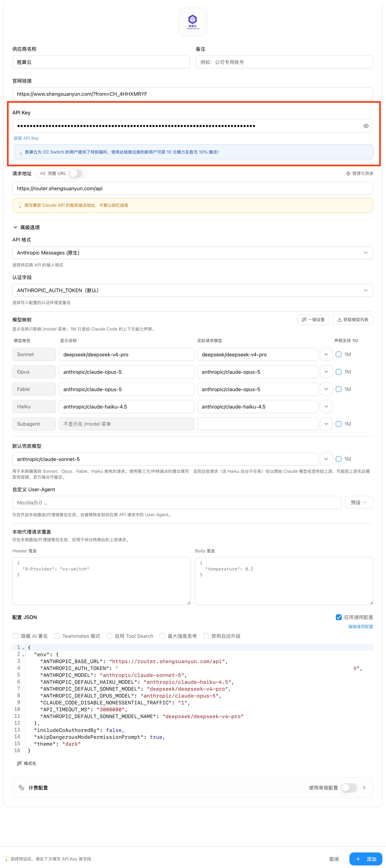Edit Sonnet display name field
This screenshot has height=868, width=386.
(126, 355)
